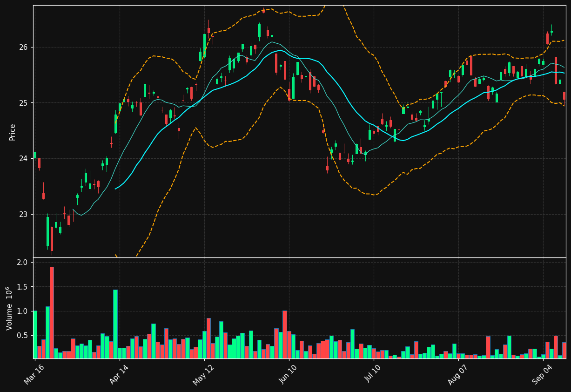Click the 0.5 volume axis label
The height and width of the screenshot is (392, 571).
(23, 336)
